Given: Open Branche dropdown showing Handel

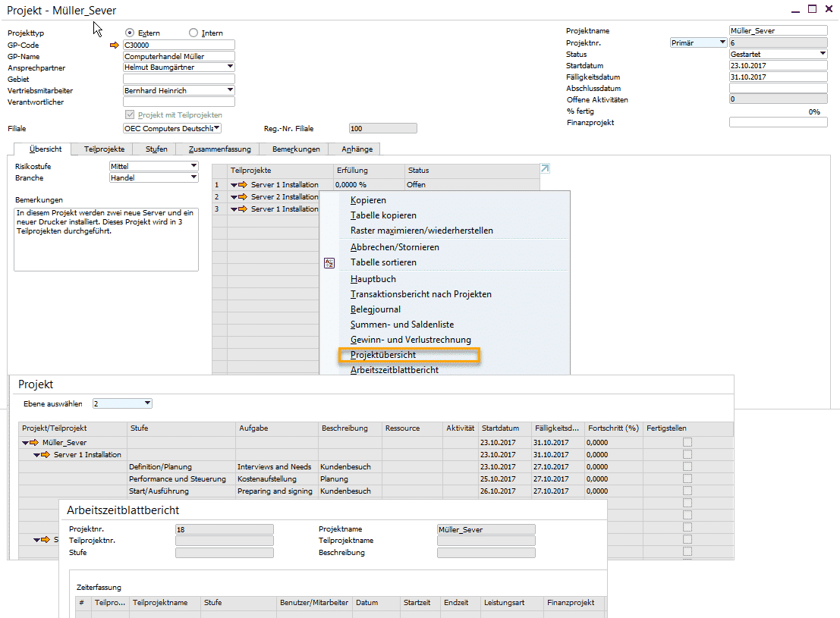Looking at the screenshot, I should tap(193, 177).
